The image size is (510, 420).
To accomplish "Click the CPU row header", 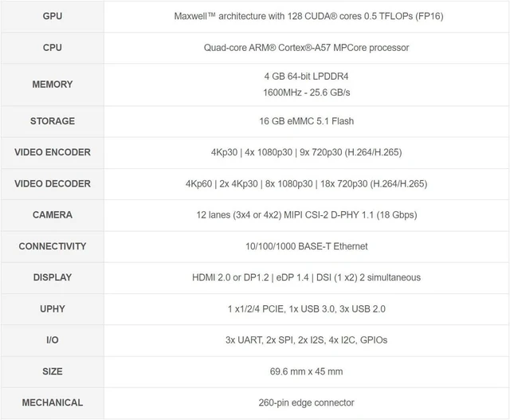I will pos(53,48).
